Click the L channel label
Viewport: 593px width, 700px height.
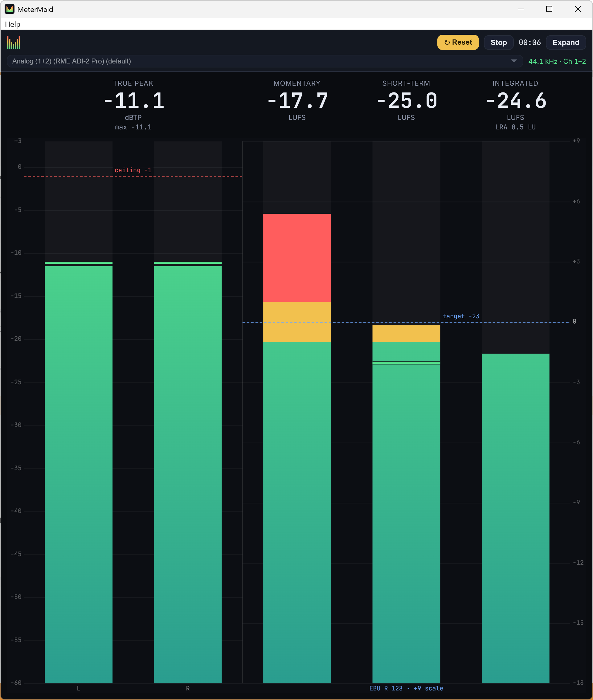pyautogui.click(x=79, y=688)
